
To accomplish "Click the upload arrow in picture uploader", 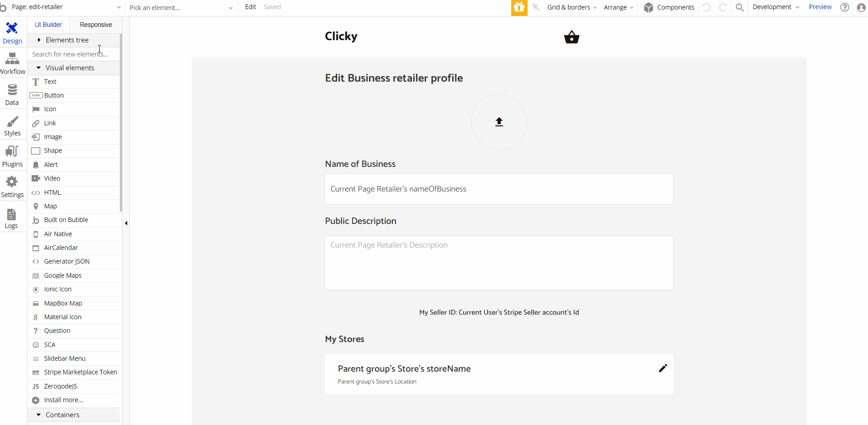I will coord(499,122).
